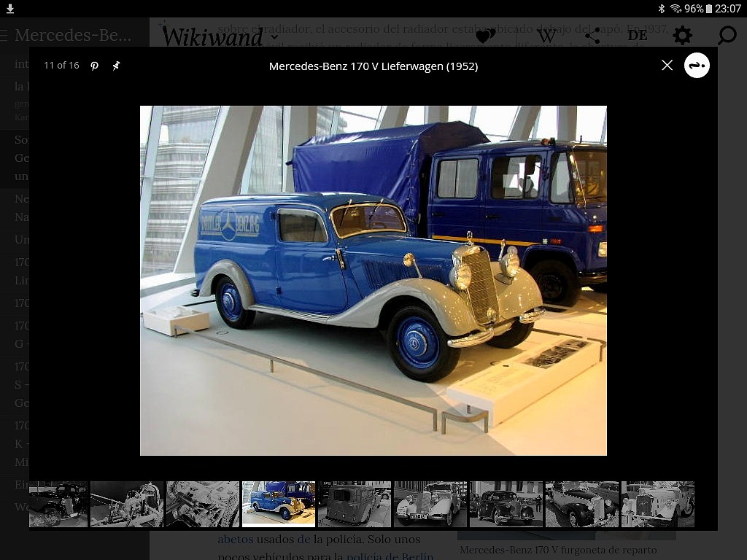Click the main blue Lieferwagen photo
Screen dimensions: 747x560
click(373, 281)
